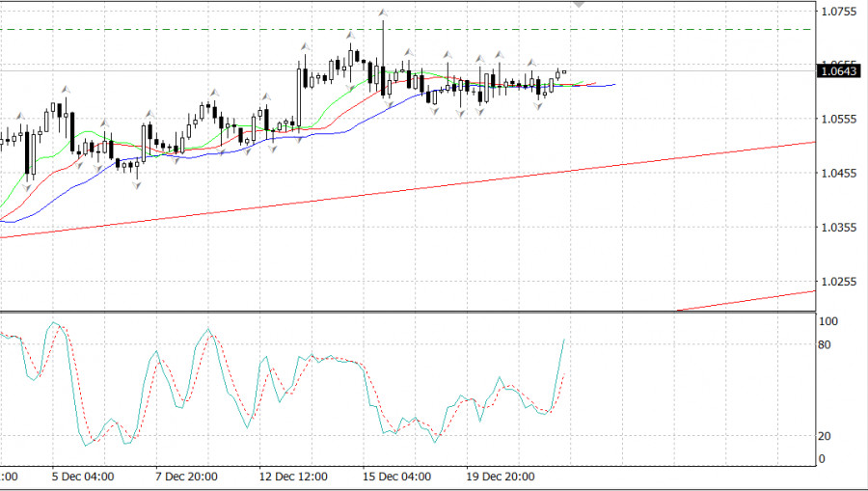Click the tallest candle wick near 15 Dec
The height and width of the screenshot is (491, 868).
384,39
